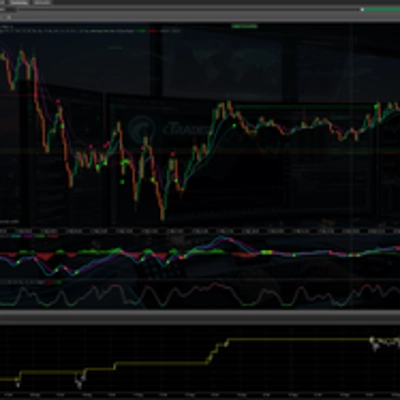This screenshot has width=400, height=400.
Task: Click the cTrader watermark logo circle in main chart
Action: click(x=142, y=128)
